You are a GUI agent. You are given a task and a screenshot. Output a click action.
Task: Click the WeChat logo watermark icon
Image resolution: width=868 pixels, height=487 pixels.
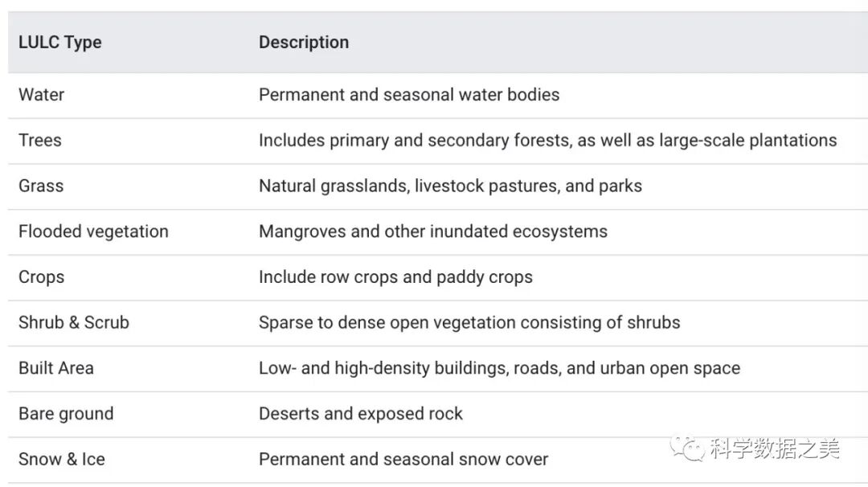(690, 448)
